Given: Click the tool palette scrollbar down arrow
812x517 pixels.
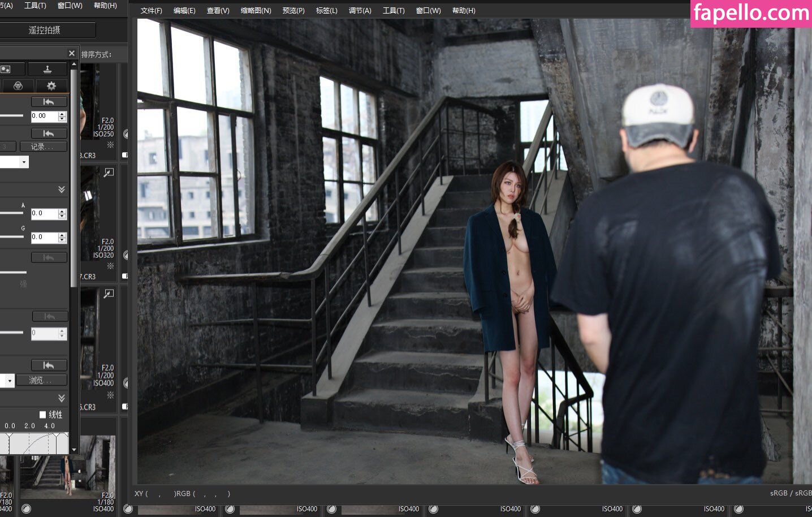Looking at the screenshot, I should pyautogui.click(x=74, y=450).
